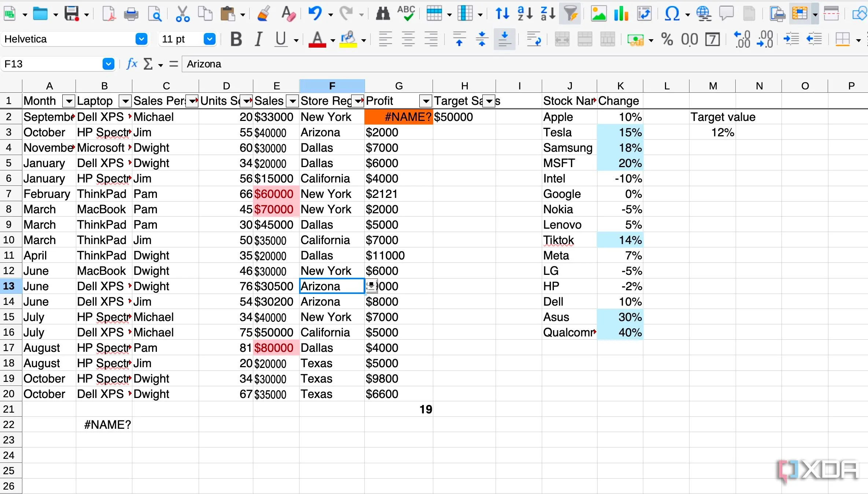Click the Sum sigma icon
The width and height of the screenshot is (868, 494).
pos(148,64)
